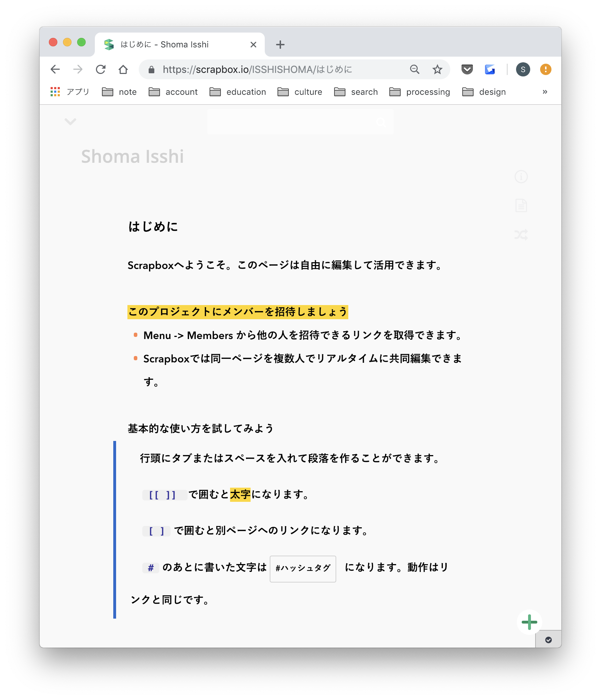Open the page document menu icon
The height and width of the screenshot is (700, 601).
[x=521, y=205]
